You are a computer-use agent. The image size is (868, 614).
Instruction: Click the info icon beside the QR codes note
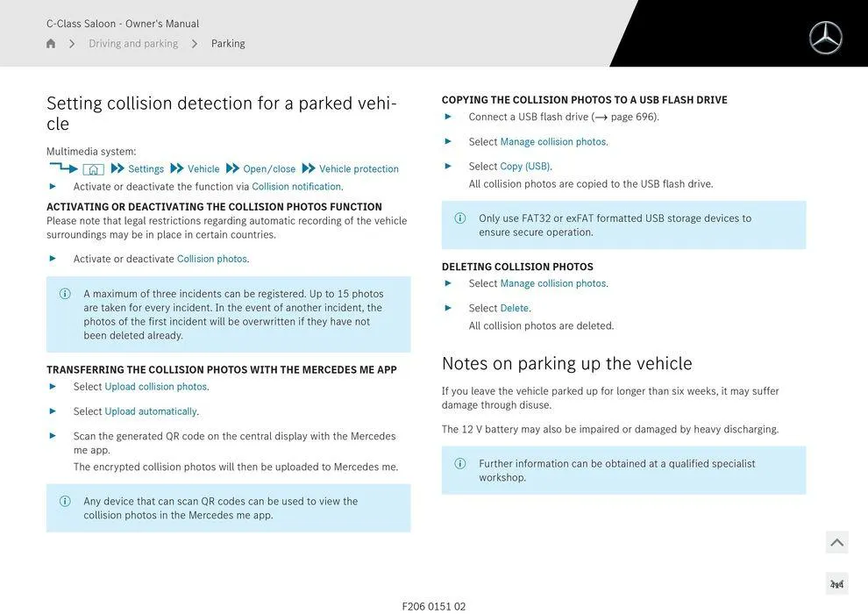(x=65, y=502)
